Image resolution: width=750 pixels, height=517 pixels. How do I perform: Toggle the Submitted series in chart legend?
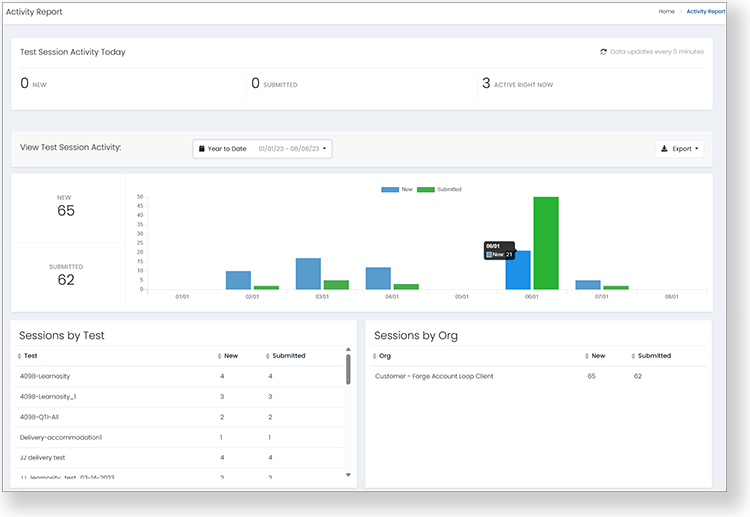438,189
